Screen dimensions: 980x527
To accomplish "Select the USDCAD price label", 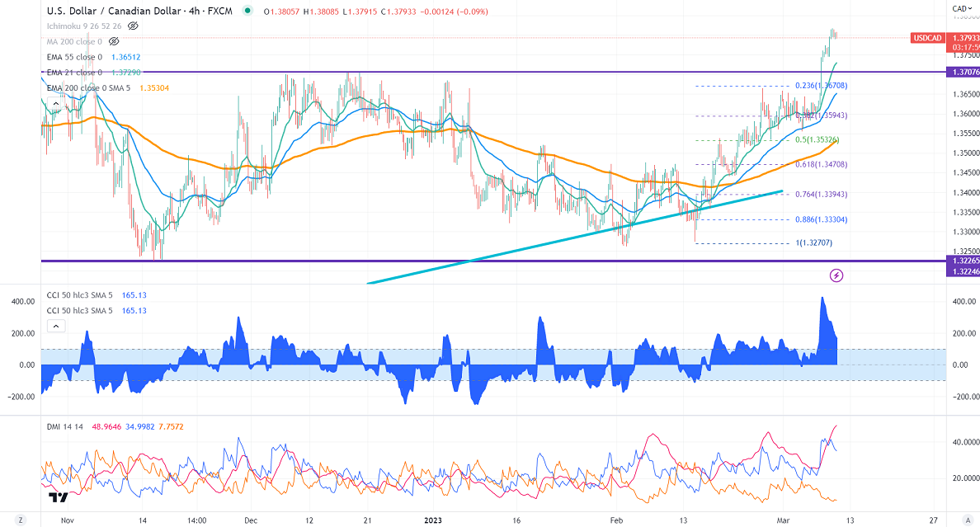I will pos(930,38).
